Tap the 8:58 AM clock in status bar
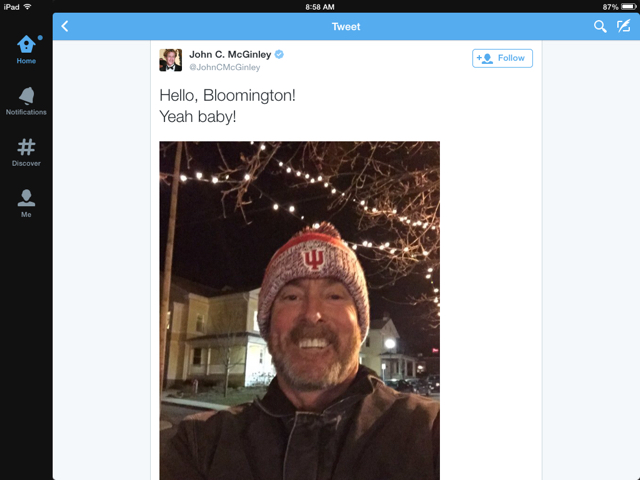Screen dimensions: 640x480 point(320,6)
